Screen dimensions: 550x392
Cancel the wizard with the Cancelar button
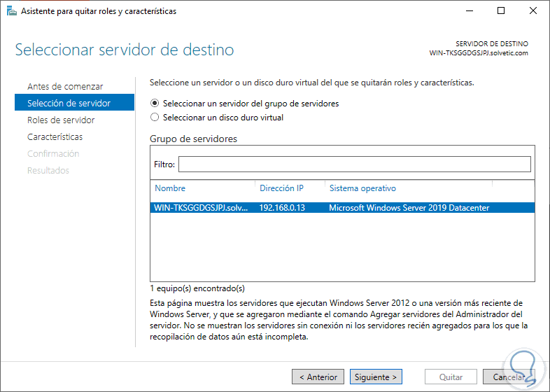coord(509,377)
